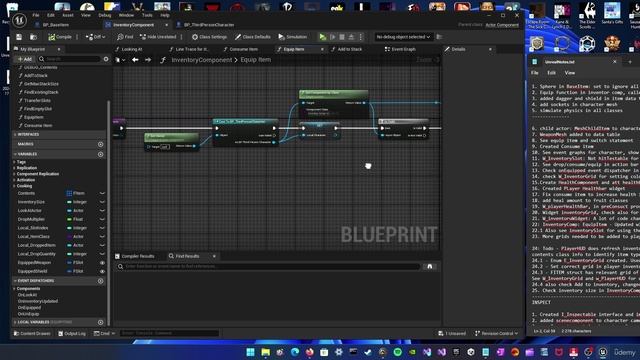The width and height of the screenshot is (640, 360).
Task: Open the Edit menu in Unreal
Action: pyautogui.click(x=51, y=15)
